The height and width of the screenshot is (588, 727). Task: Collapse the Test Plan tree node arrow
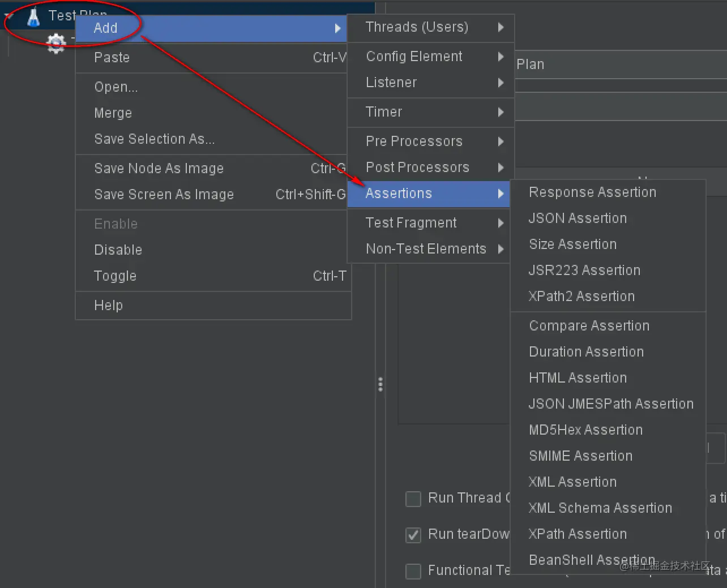click(8, 16)
